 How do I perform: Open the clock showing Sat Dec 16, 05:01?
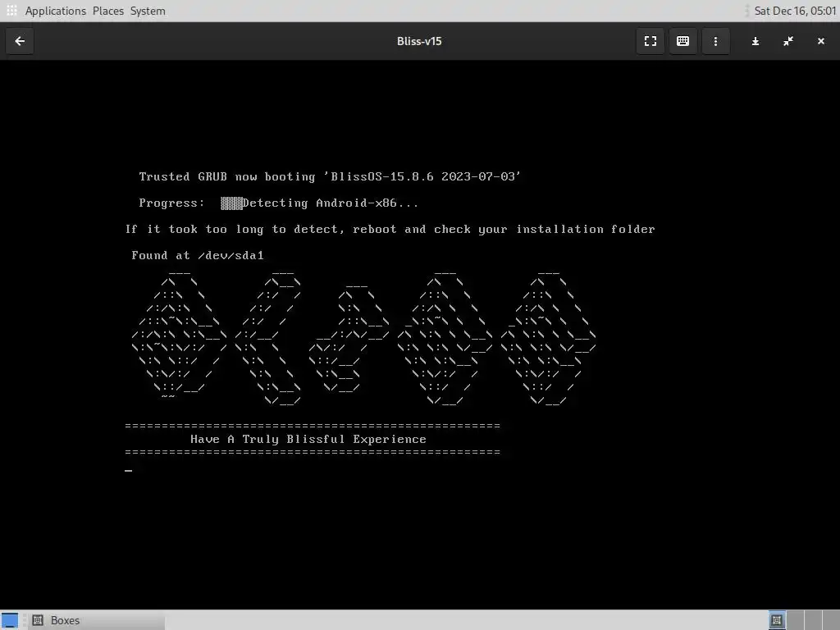(795, 11)
